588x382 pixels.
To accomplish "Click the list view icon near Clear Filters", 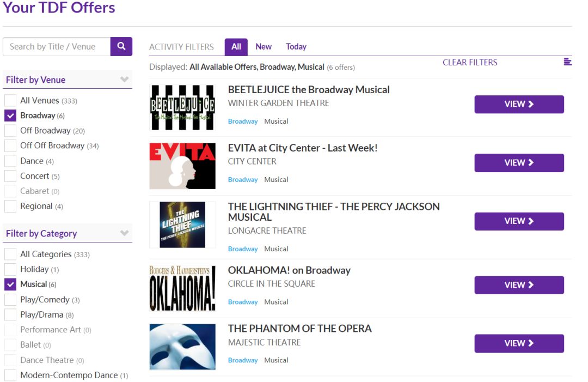I will [567, 62].
